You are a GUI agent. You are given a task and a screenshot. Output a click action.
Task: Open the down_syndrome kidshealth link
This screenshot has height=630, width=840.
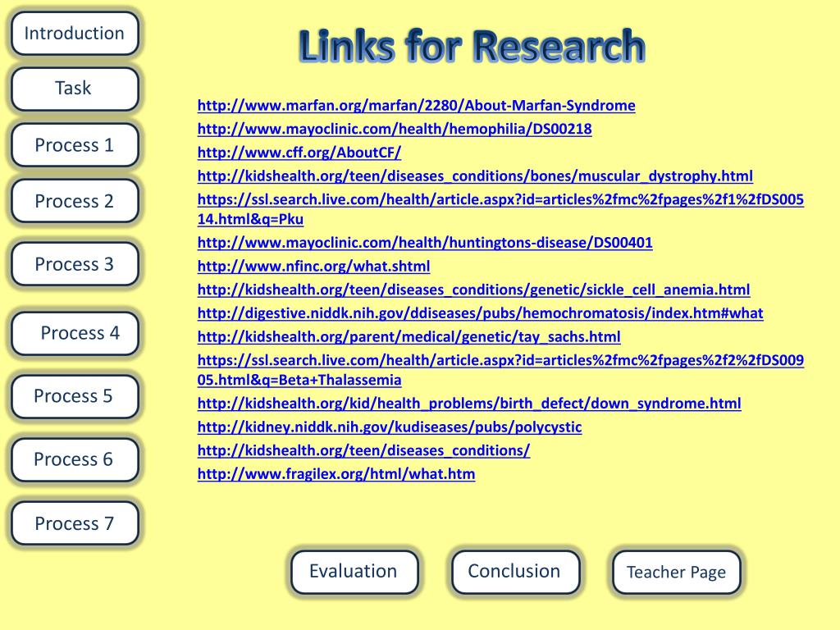pos(469,404)
